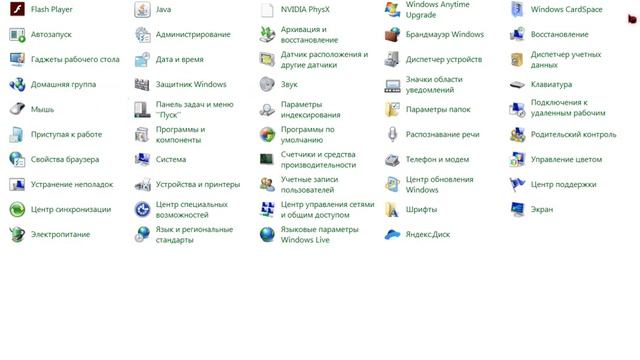Click the Параметры папок icon
Screen dimensions: 640x360
click(x=392, y=109)
